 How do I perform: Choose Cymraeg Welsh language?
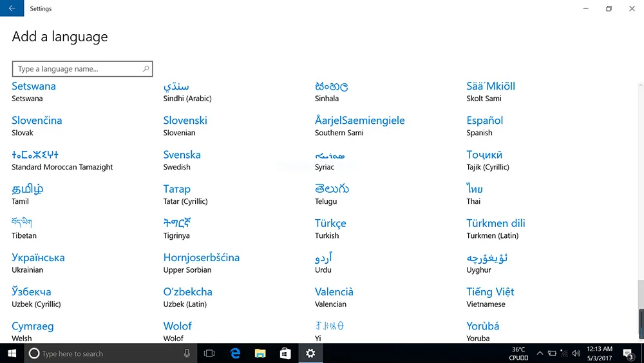tap(32, 332)
